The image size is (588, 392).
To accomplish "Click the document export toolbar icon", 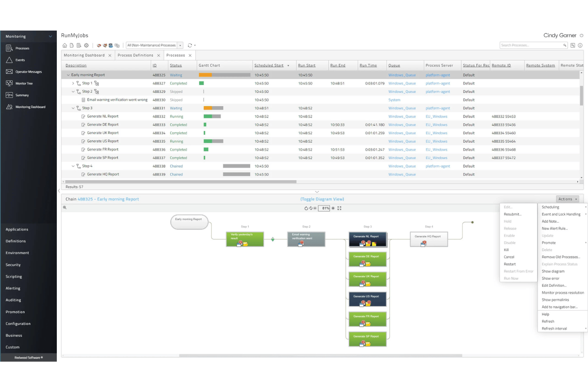I will point(72,45).
